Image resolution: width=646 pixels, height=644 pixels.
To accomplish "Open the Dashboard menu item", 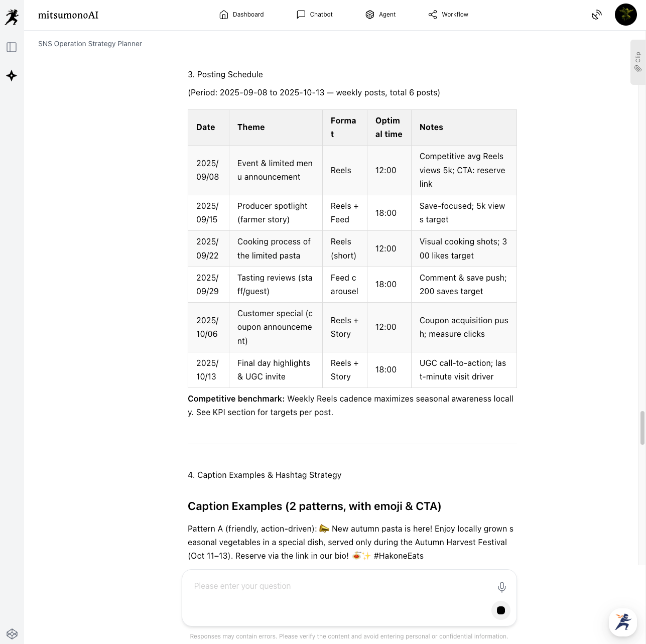I will (241, 15).
